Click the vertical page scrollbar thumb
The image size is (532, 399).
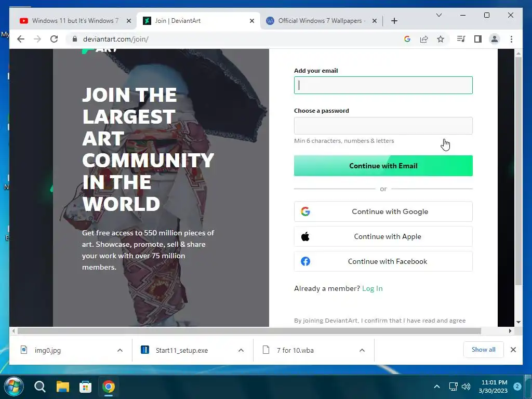tap(518, 171)
